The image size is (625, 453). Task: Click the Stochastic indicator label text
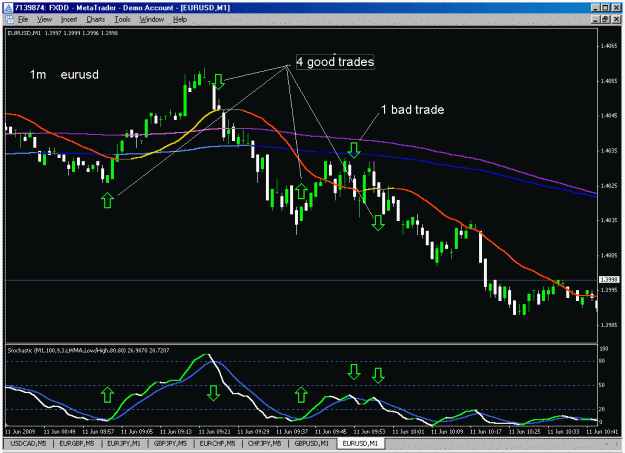[x=88, y=351]
